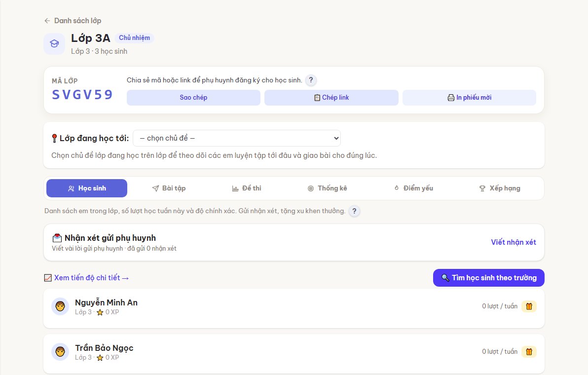The width and height of the screenshot is (588, 375).
Task: Switch to the Bài tập tab
Action: coord(169,188)
